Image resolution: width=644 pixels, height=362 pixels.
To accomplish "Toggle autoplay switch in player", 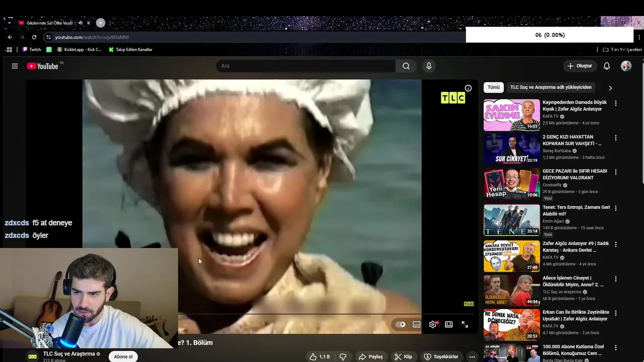I will (x=401, y=325).
